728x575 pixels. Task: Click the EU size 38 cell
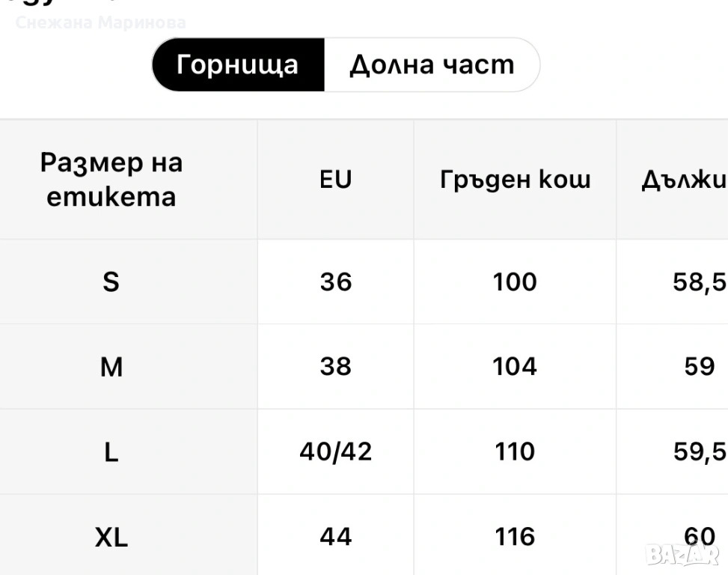[335, 367]
